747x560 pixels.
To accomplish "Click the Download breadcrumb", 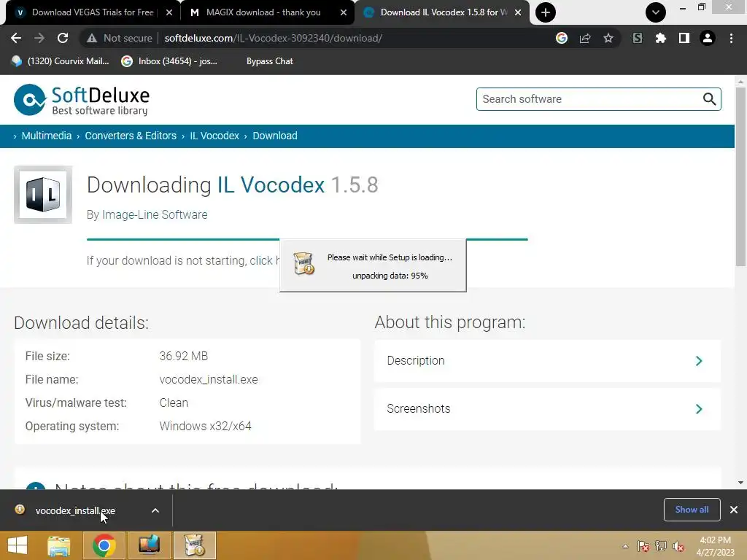I will [275, 136].
